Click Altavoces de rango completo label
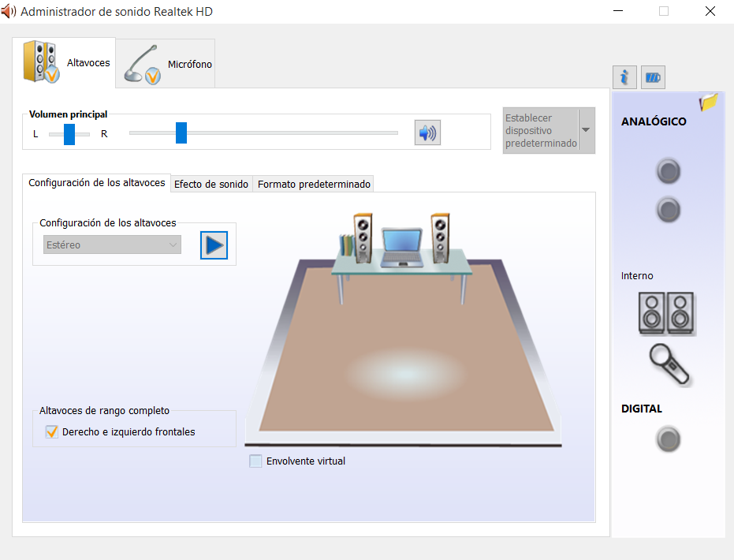Image resolution: width=734 pixels, height=560 pixels. (104, 411)
